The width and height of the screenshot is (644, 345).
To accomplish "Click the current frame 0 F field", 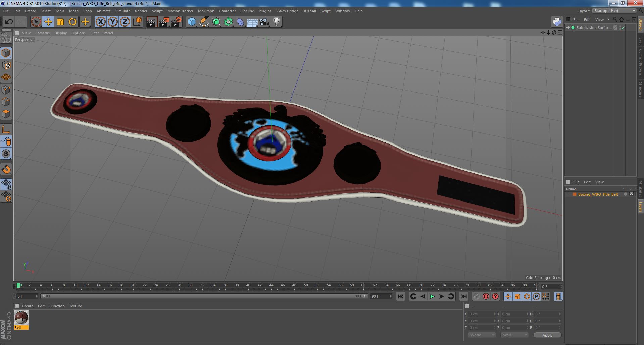I will pos(27,296).
